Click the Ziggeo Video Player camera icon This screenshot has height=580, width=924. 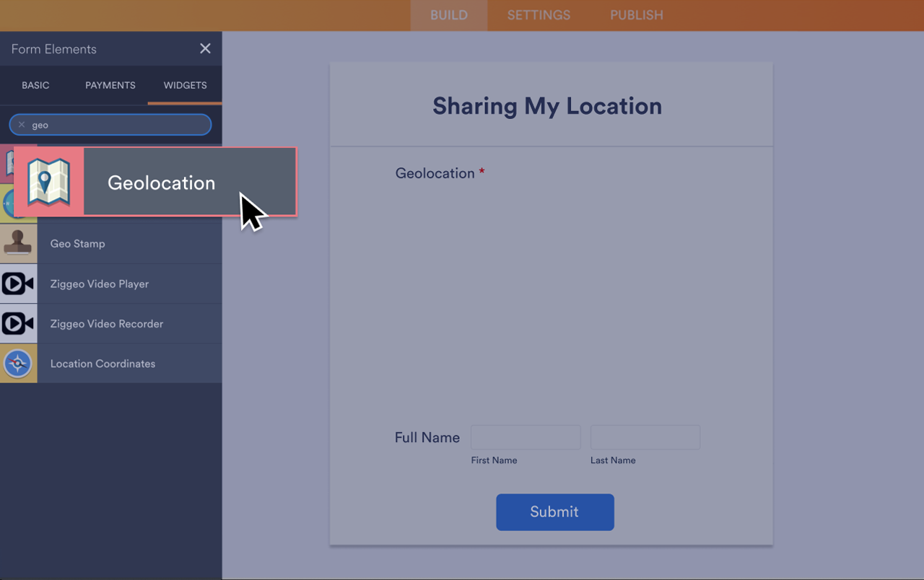(x=17, y=284)
